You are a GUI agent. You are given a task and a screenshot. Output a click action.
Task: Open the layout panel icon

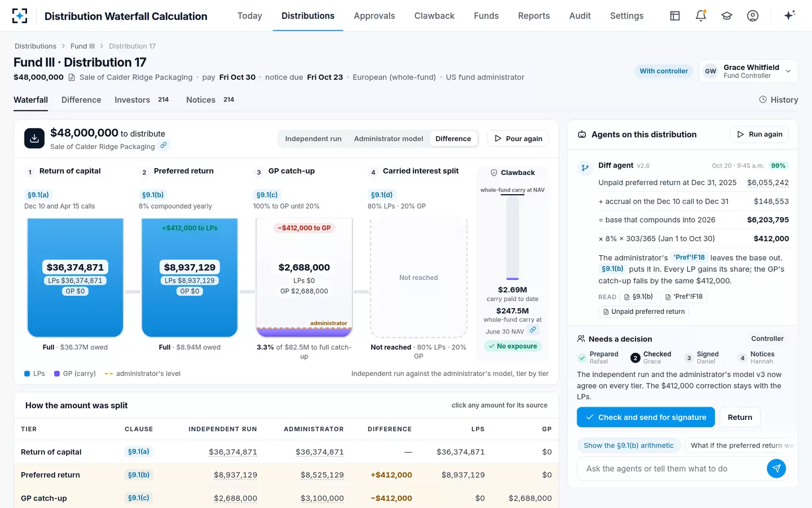pos(675,16)
